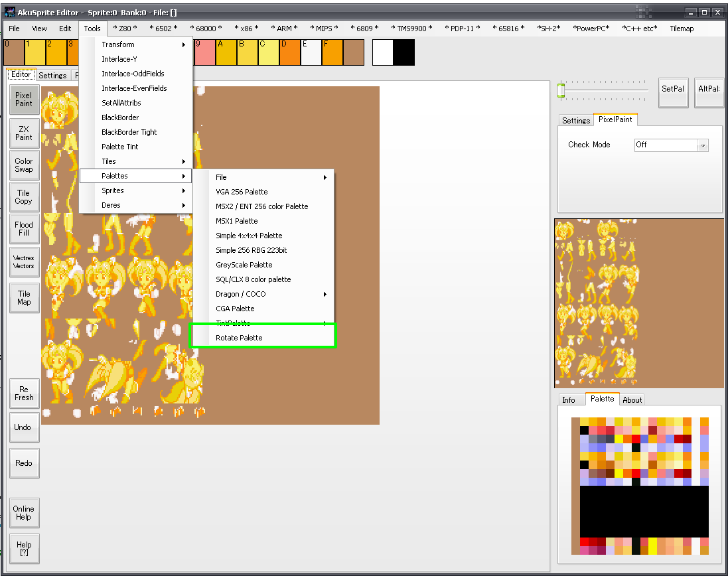Choose Interlace-Y from Tools menu
728x576 pixels.
136,59
